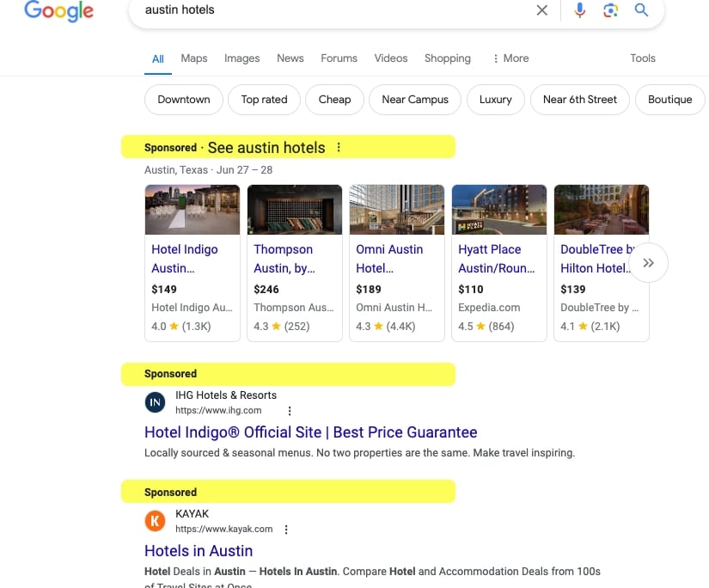The image size is (709, 588).
Task: Open search Tools
Action: pos(643,58)
